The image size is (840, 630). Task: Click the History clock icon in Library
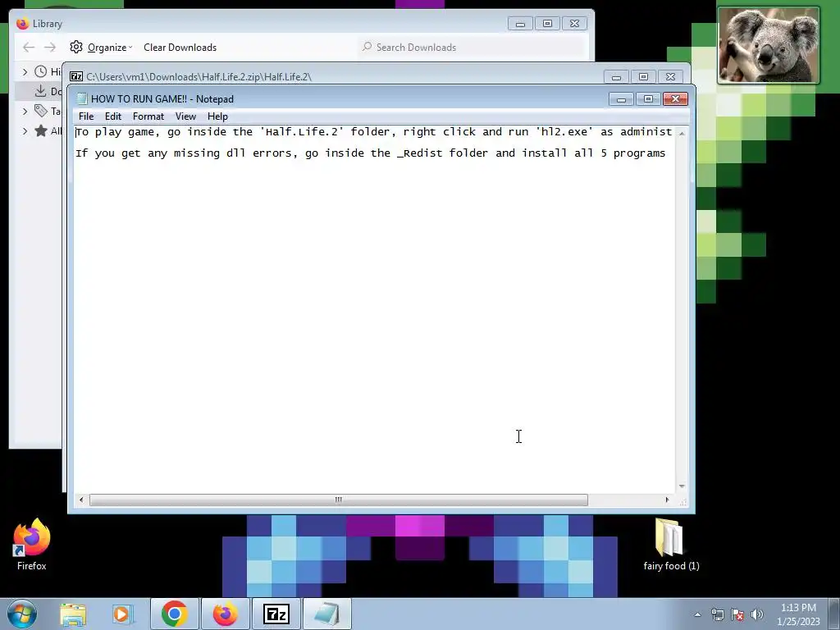(x=41, y=71)
